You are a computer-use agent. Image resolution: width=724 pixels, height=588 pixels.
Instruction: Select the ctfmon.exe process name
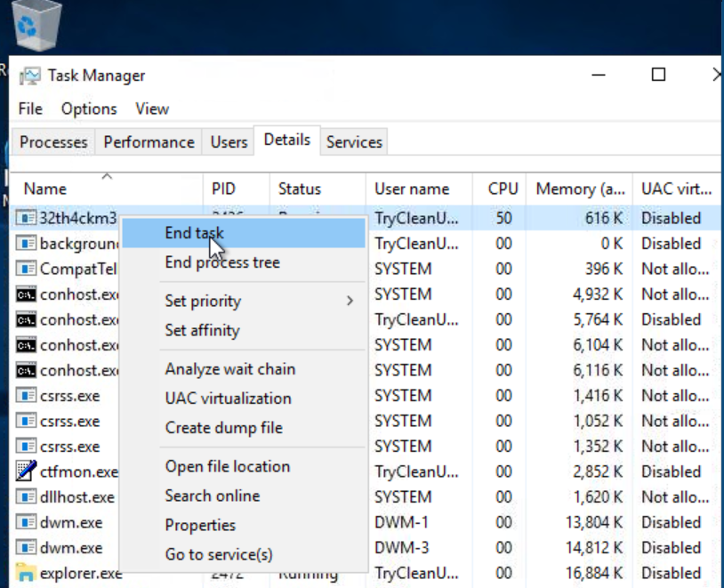click(x=79, y=471)
